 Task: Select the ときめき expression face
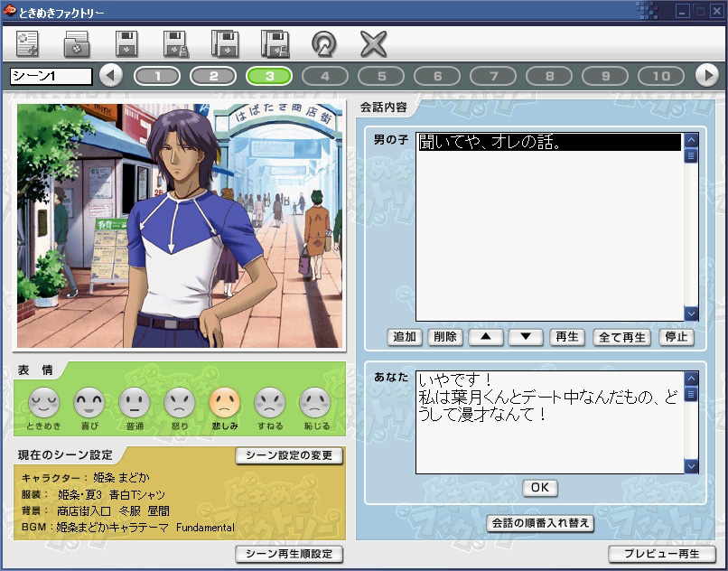point(43,402)
